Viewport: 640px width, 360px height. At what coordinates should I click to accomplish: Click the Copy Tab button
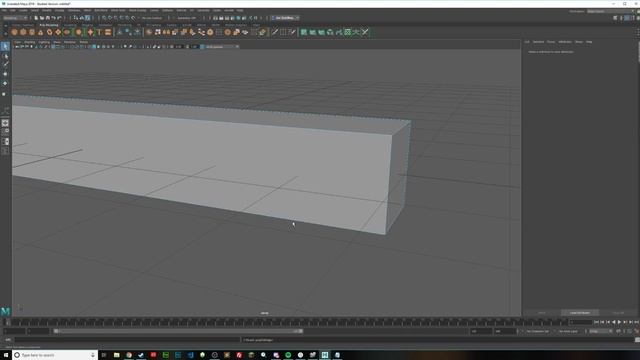[618, 313]
